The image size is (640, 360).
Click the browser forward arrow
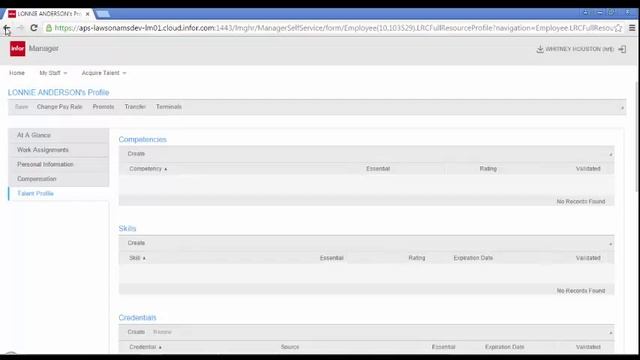tap(20, 28)
